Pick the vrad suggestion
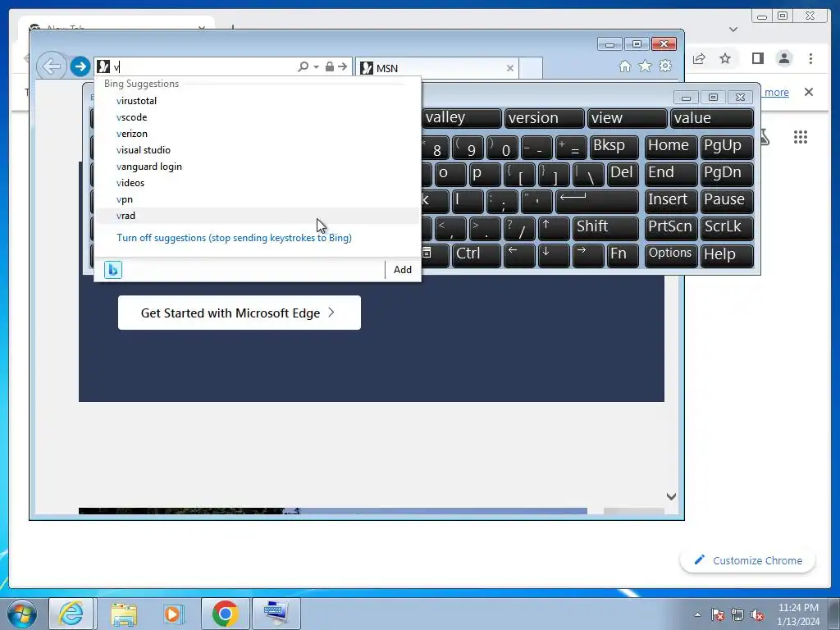840x630 pixels. pyautogui.click(x=257, y=216)
